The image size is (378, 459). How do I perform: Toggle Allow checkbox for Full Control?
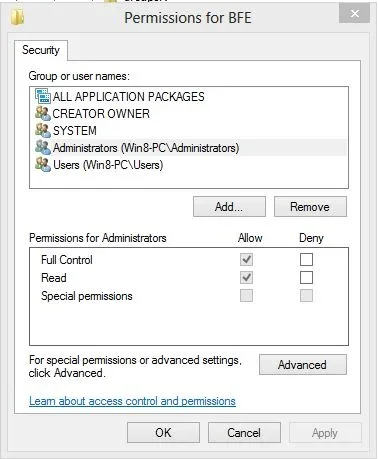coord(246,259)
